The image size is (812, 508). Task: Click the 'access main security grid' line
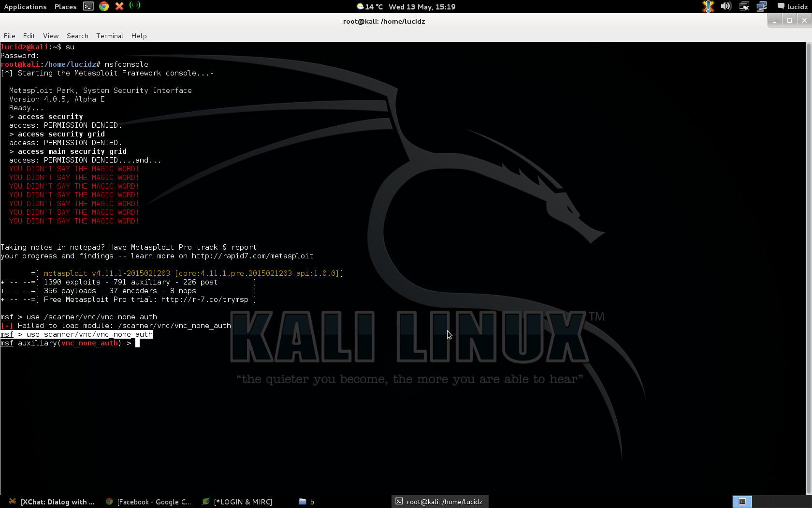68,151
